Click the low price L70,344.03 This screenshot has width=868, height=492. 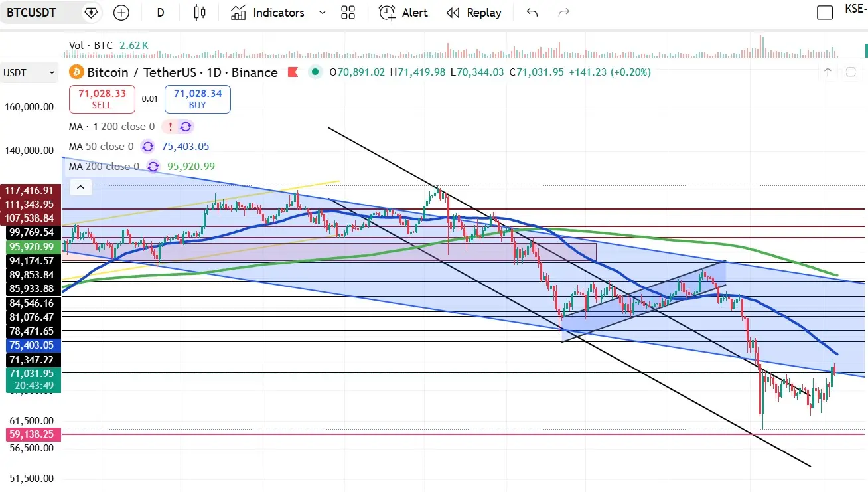[477, 72]
